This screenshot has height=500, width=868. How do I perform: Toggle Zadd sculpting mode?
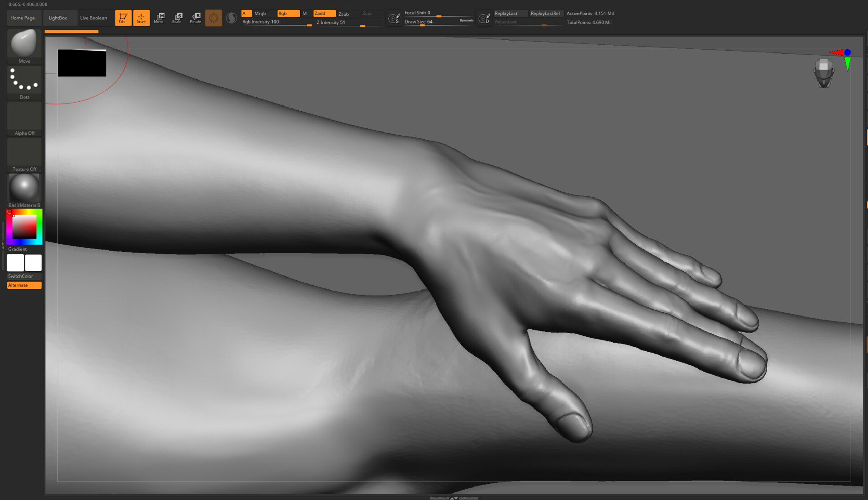coord(324,14)
